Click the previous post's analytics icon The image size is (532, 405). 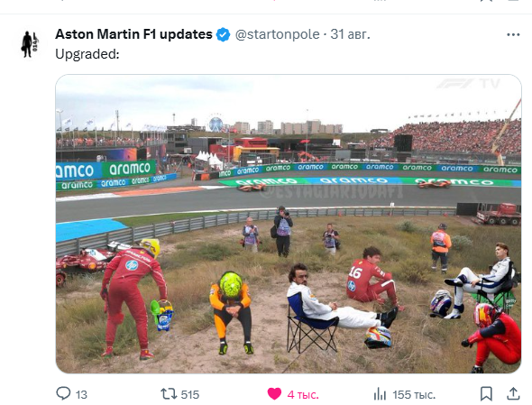[380, 1]
